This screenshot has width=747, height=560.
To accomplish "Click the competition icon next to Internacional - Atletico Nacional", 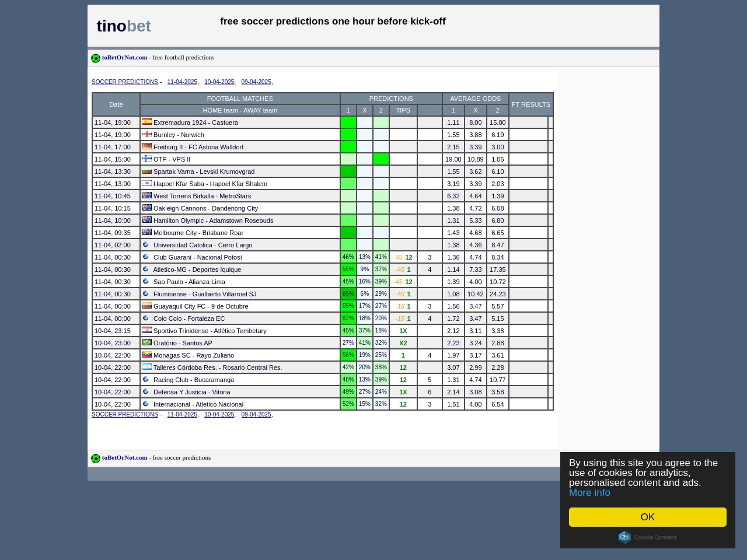I will 146,404.
